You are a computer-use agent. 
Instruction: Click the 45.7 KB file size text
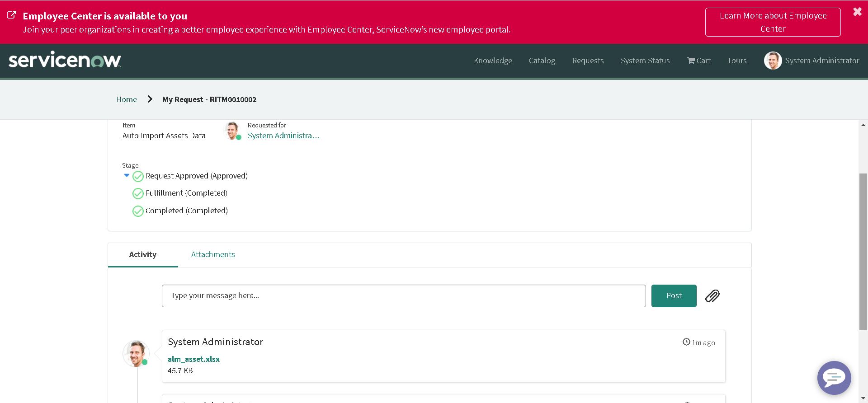tap(180, 370)
